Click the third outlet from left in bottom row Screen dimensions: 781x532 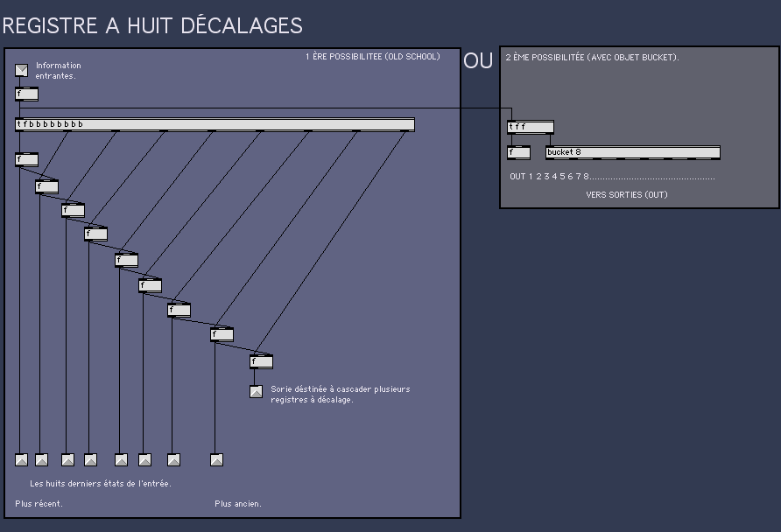point(67,459)
